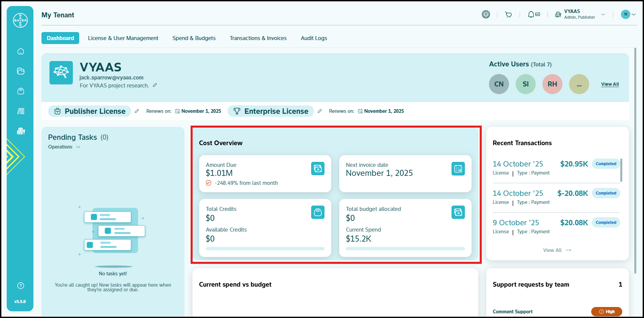Click the home icon in the sidebar

point(21,51)
